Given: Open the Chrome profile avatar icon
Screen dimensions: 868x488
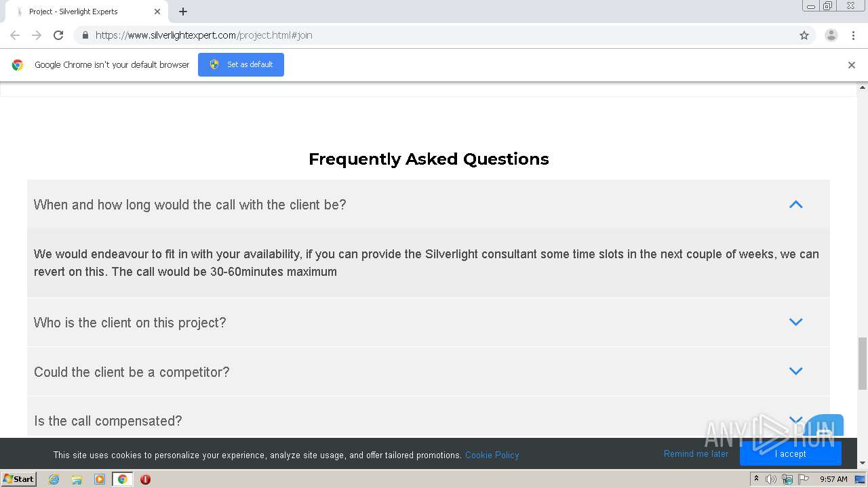Looking at the screenshot, I should click(x=831, y=35).
